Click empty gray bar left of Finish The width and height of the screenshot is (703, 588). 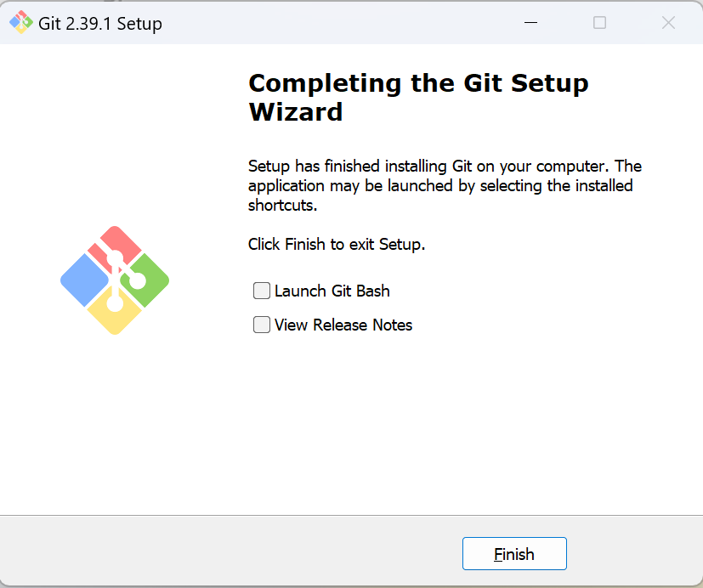pyautogui.click(x=230, y=553)
